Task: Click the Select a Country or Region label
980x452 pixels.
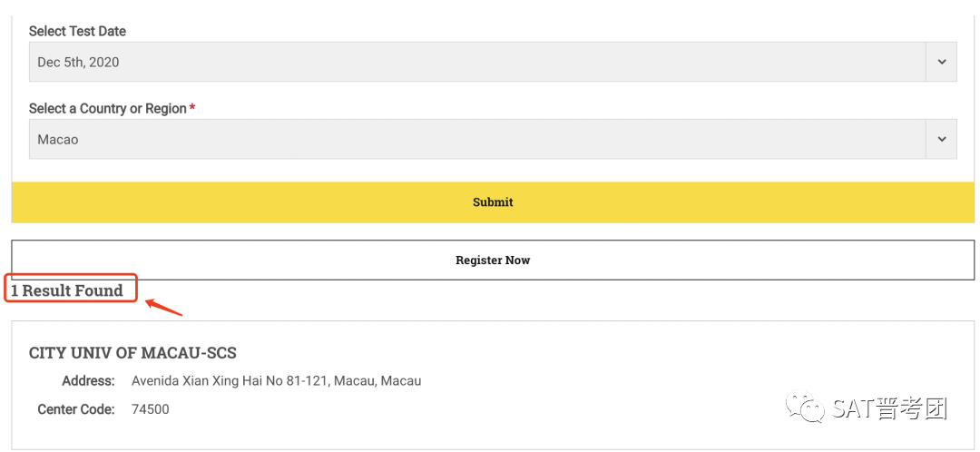Action: [x=107, y=109]
